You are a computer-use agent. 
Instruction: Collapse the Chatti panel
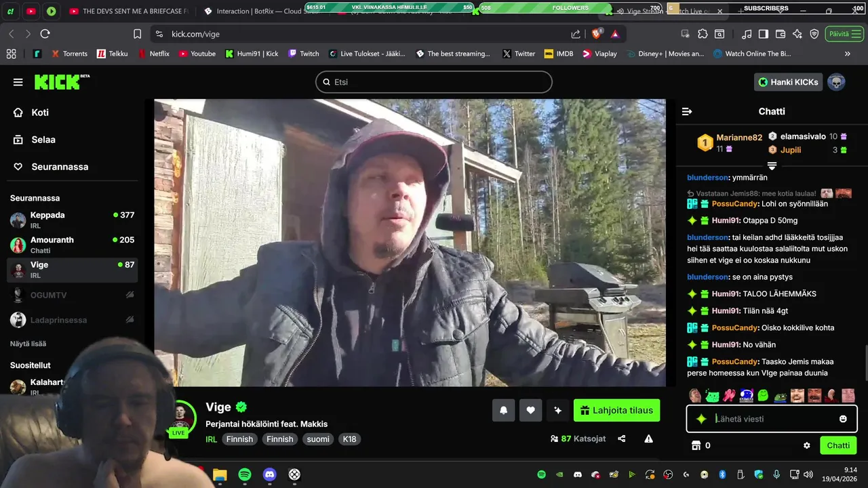(687, 111)
